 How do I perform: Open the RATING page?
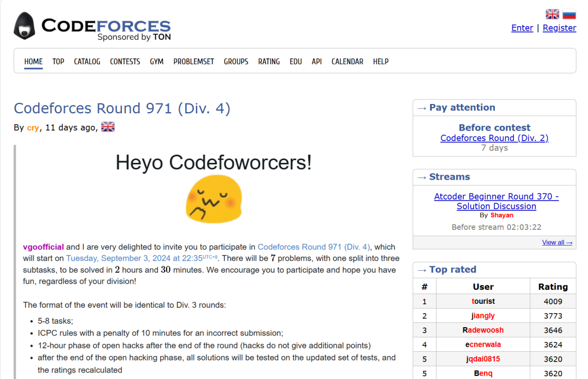coord(269,62)
